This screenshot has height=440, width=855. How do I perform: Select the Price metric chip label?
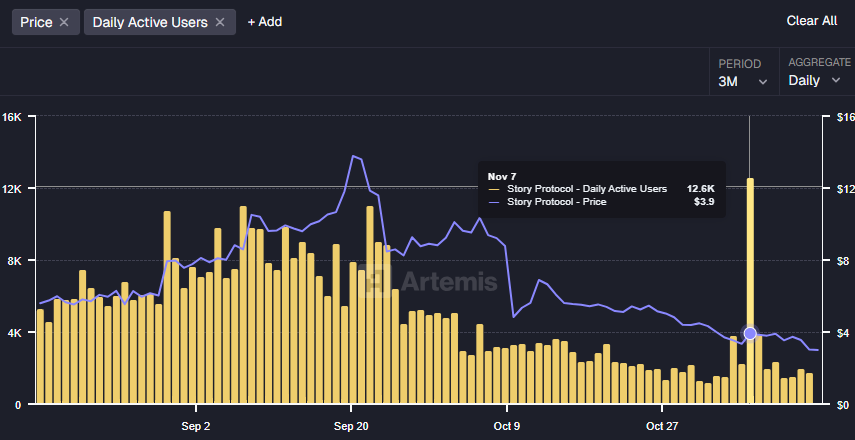click(36, 22)
